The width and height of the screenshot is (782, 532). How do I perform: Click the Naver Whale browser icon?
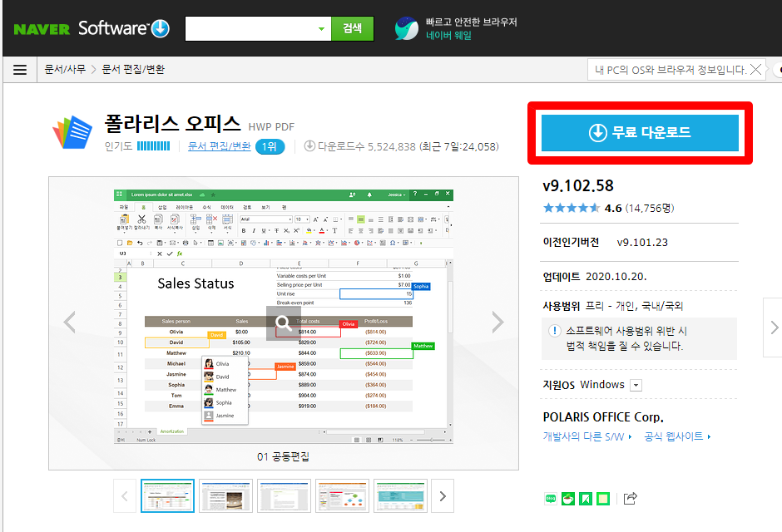407,28
